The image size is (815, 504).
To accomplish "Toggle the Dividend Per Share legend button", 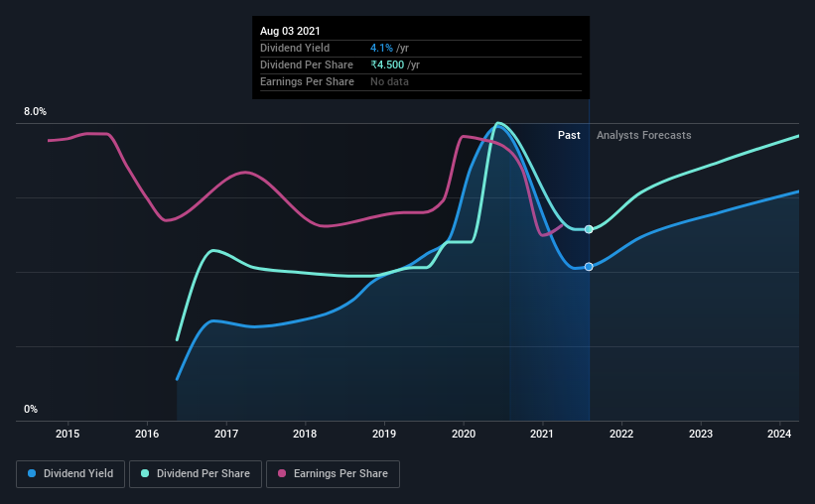I will tap(196, 474).
